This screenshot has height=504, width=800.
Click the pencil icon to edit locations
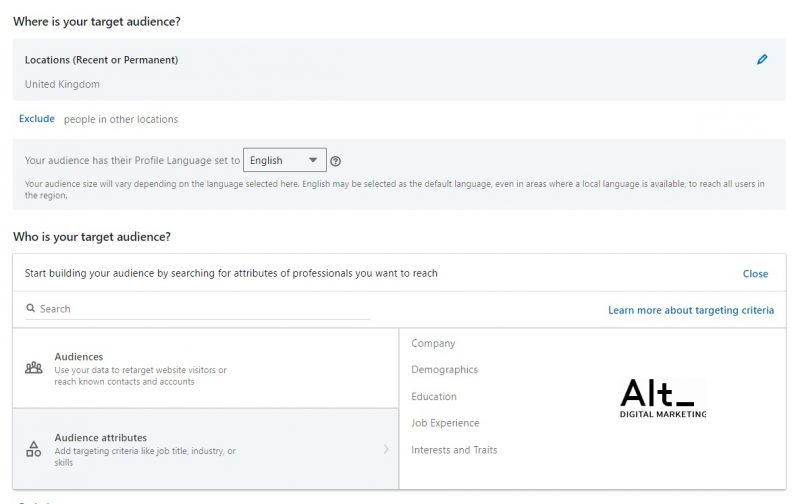[762, 60]
